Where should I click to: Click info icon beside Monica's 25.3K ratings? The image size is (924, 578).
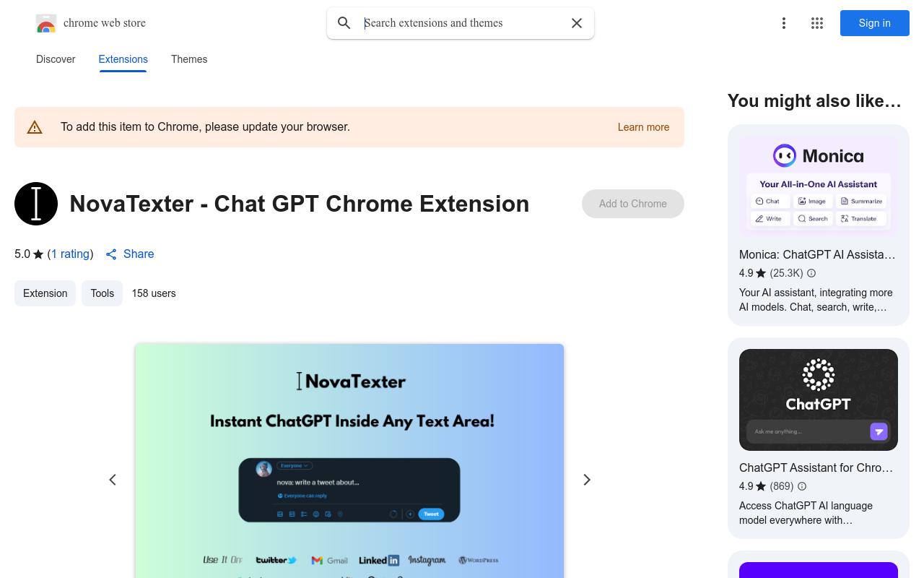coord(811,273)
